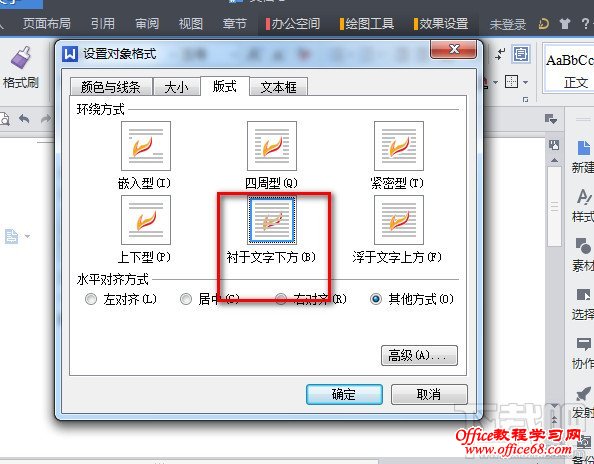594x464 pixels.
Task: Switch to the 颜色与线条 tab
Action: pos(111,87)
